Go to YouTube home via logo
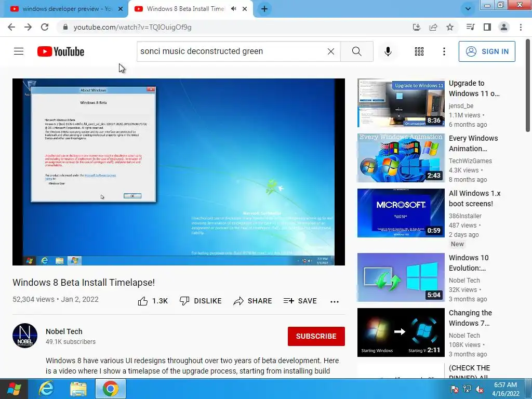532x399 pixels. (61, 51)
